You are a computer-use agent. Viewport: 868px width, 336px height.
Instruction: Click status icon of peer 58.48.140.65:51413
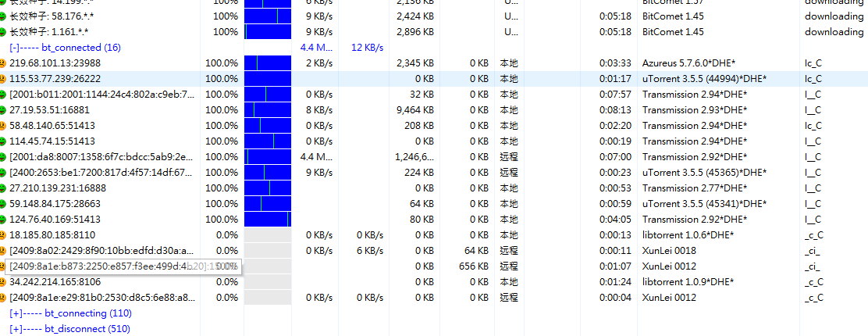3,126
